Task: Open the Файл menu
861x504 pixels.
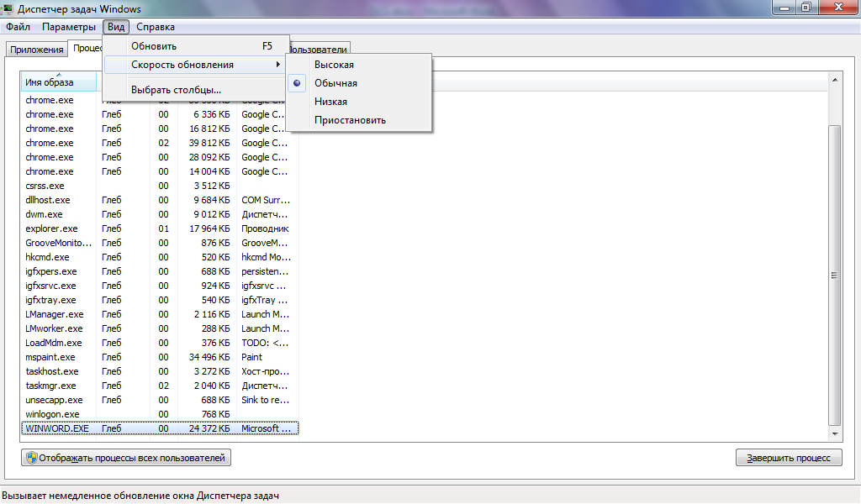Action: (18, 27)
